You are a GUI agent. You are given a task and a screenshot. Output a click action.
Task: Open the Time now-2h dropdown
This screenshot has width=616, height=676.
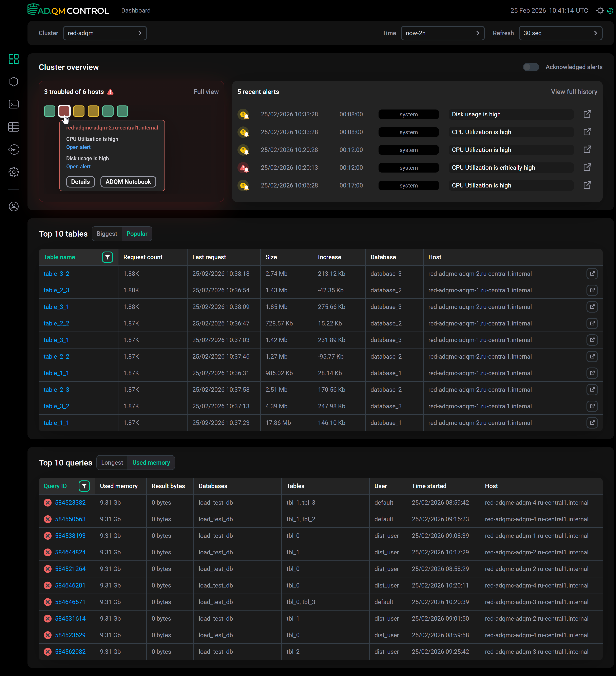[443, 33]
